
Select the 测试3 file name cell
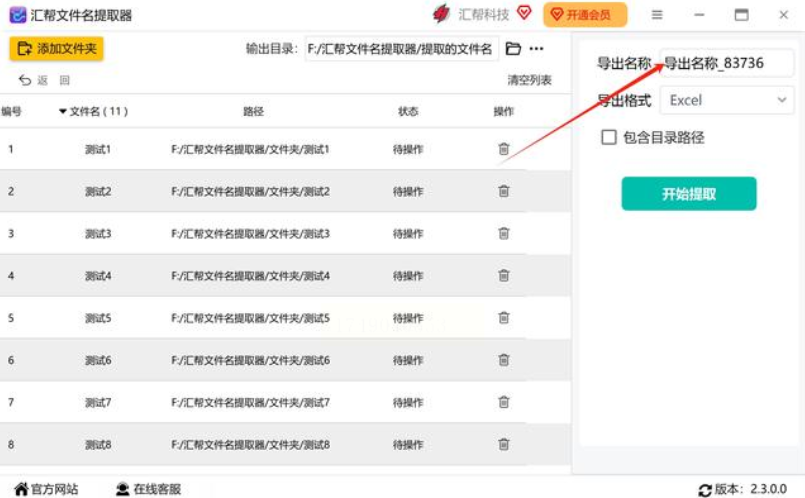(x=98, y=234)
